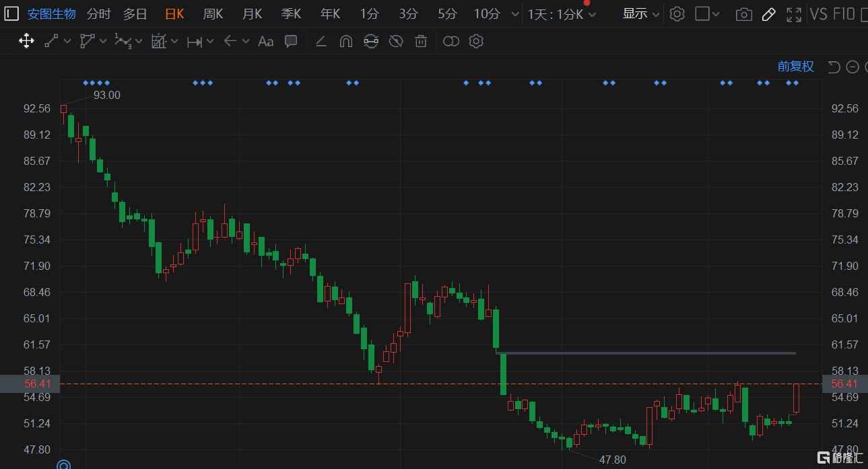The image size is (868, 469).
Task: Click the tall red candle near the 47.80 low
Action: coord(650,426)
